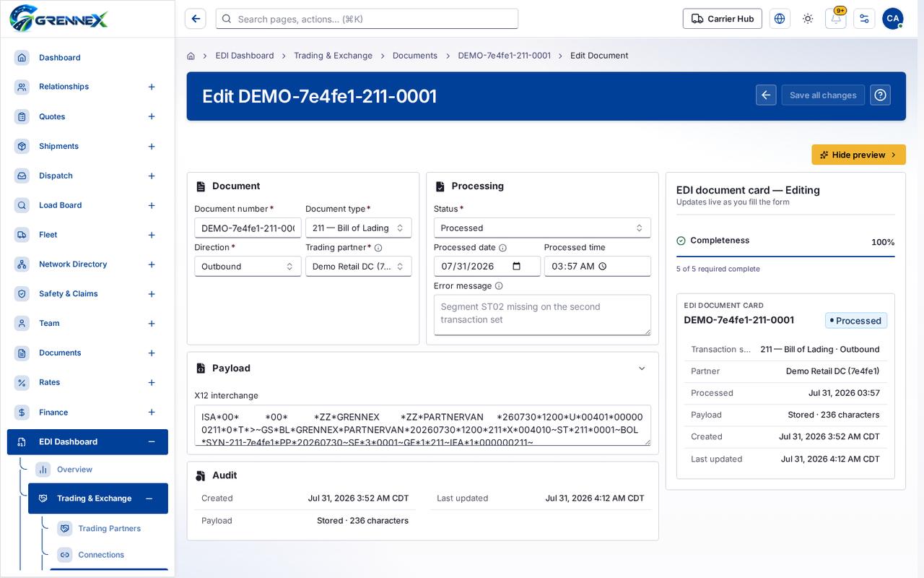Open the calendar picker in Processed date
The image size is (924, 578).
click(x=517, y=266)
